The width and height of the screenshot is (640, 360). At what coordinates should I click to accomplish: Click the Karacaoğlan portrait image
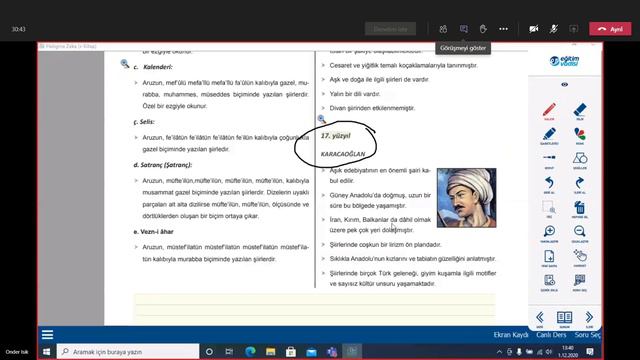point(467,198)
